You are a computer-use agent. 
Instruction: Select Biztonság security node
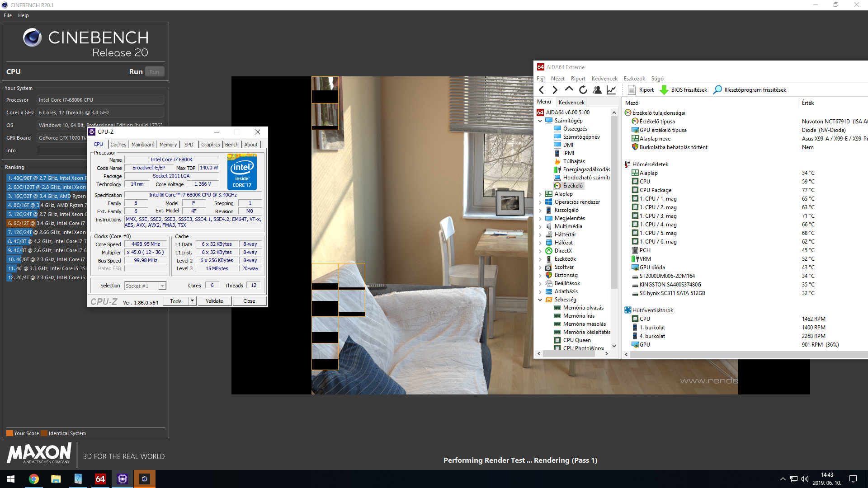click(x=561, y=275)
